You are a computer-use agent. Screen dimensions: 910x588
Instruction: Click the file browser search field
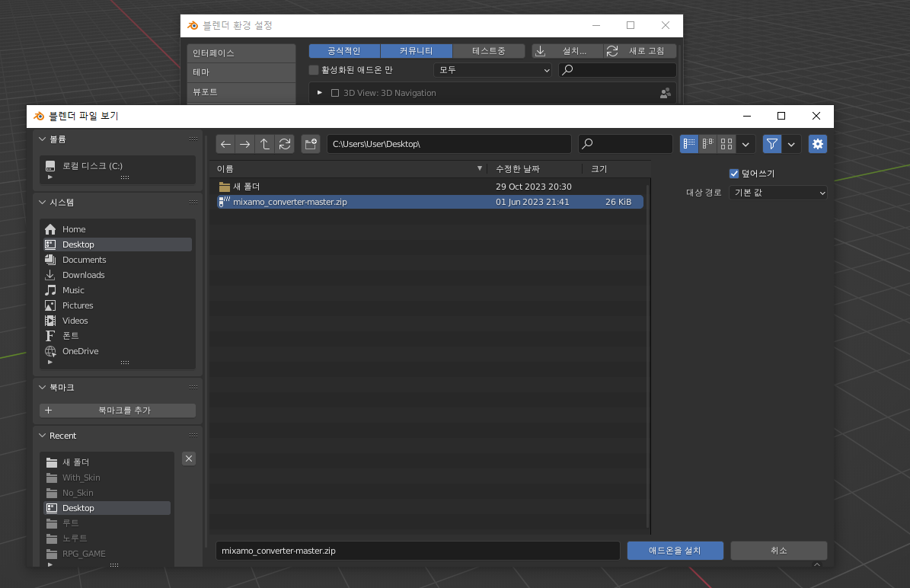625,144
